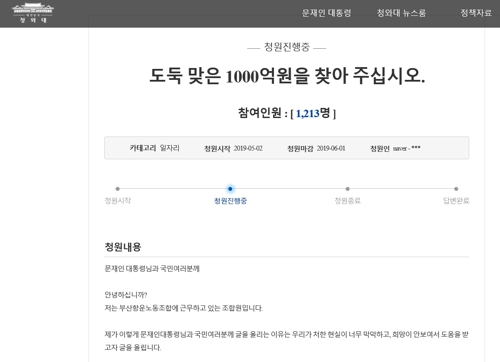The image size is (500, 362).
Task: Open the 문재인 대통령 menu
Action: point(326,13)
